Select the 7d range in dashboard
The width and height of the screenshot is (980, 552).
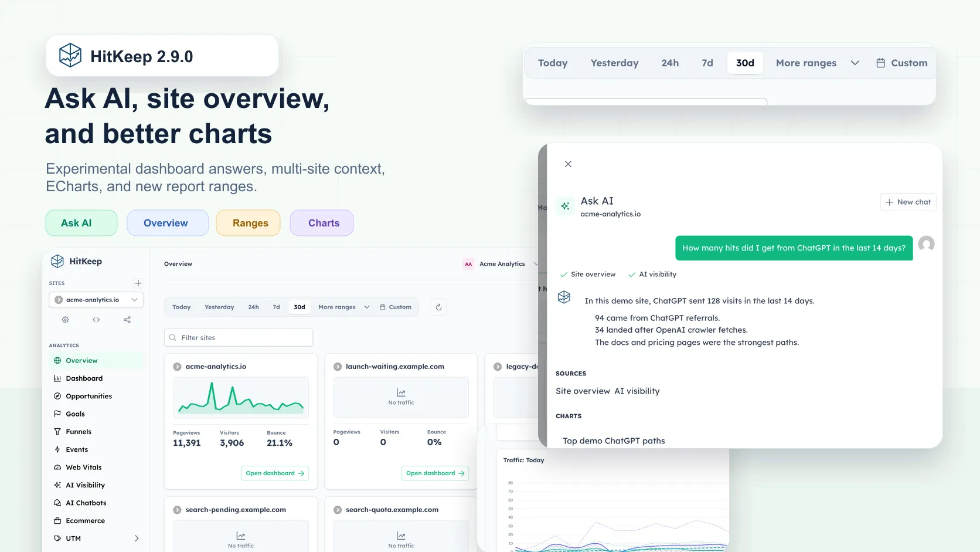click(276, 307)
